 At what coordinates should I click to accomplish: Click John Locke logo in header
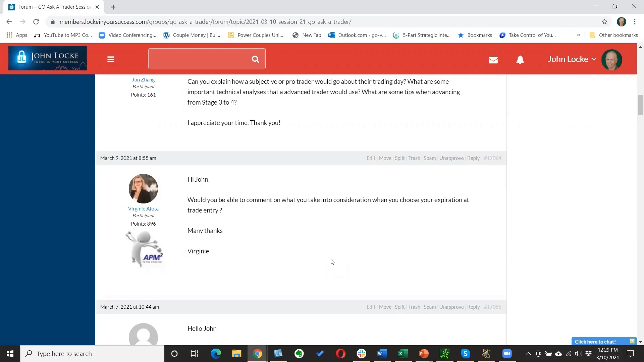point(48,58)
